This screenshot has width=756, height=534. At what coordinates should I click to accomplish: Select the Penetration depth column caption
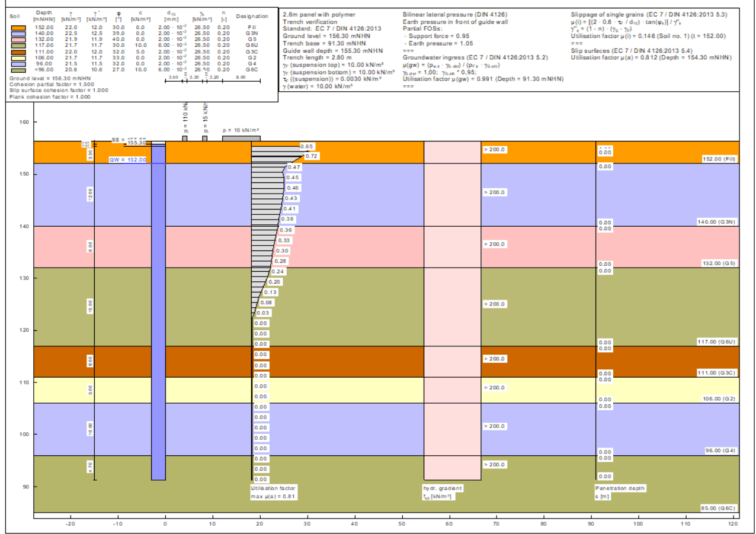click(x=620, y=488)
